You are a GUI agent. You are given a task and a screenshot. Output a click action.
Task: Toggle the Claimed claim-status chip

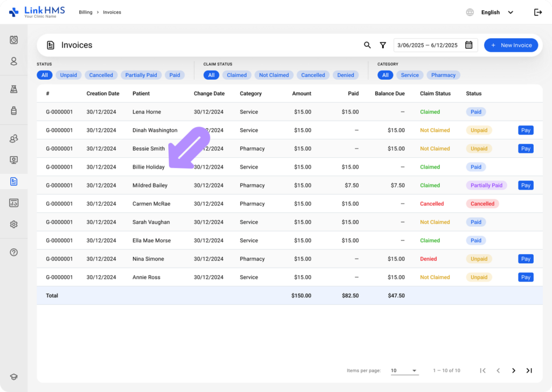coord(237,75)
